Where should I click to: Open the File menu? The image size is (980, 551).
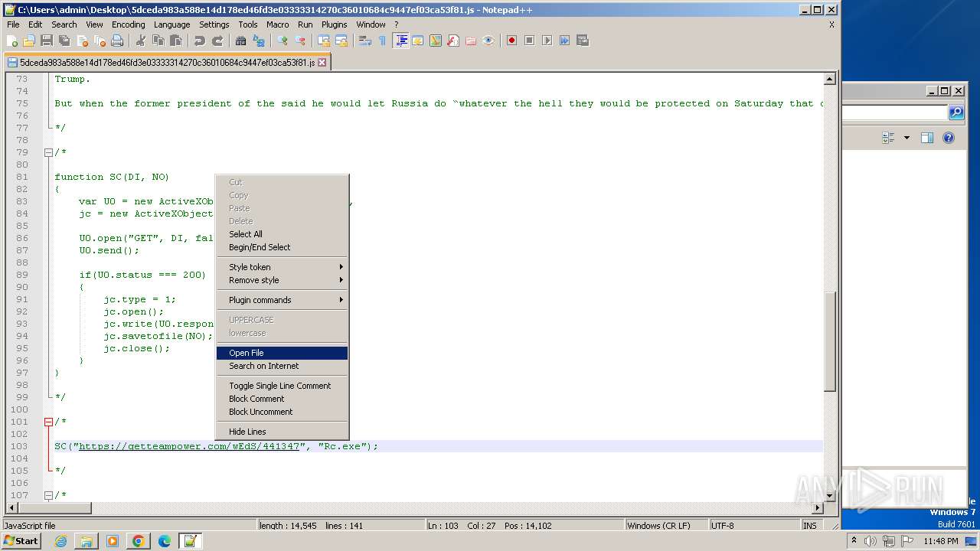13,24
